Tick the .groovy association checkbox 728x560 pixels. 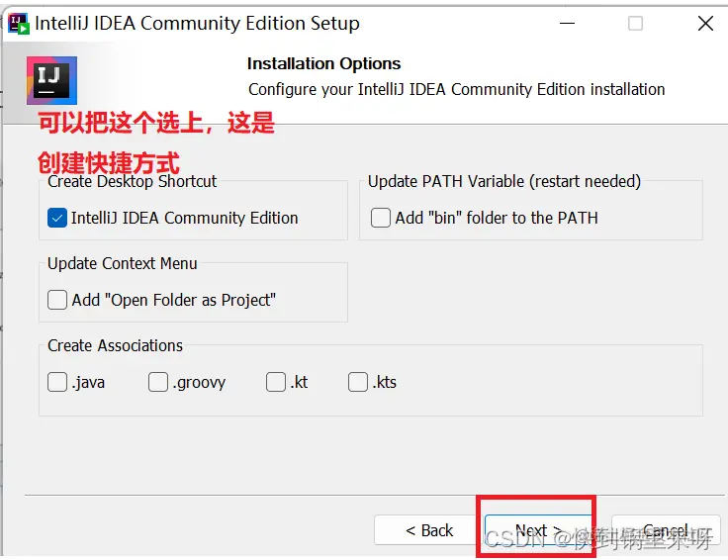pyautogui.click(x=158, y=382)
